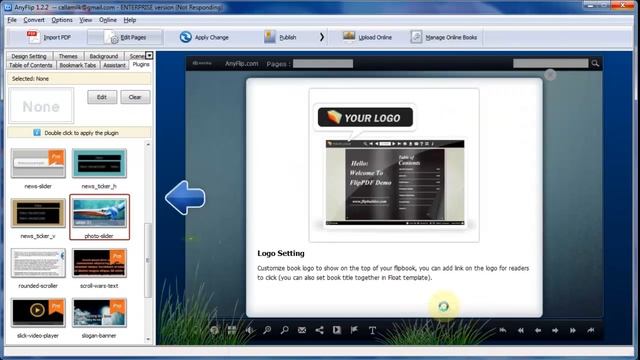
Task: Click Upload Online in the toolbar
Action: click(367, 37)
